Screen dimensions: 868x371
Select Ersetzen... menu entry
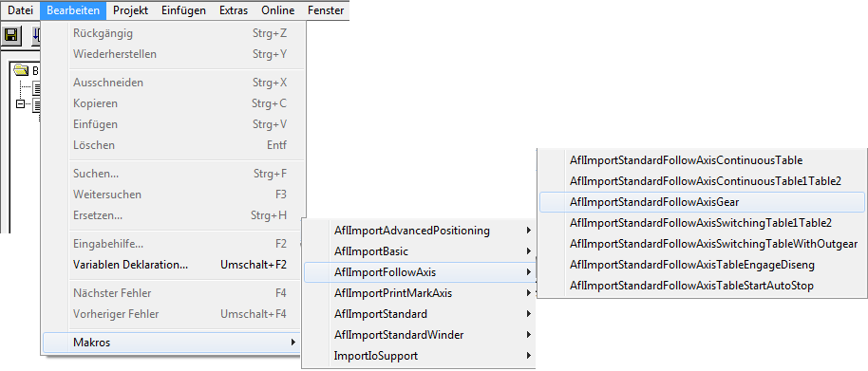pyautogui.click(x=174, y=215)
